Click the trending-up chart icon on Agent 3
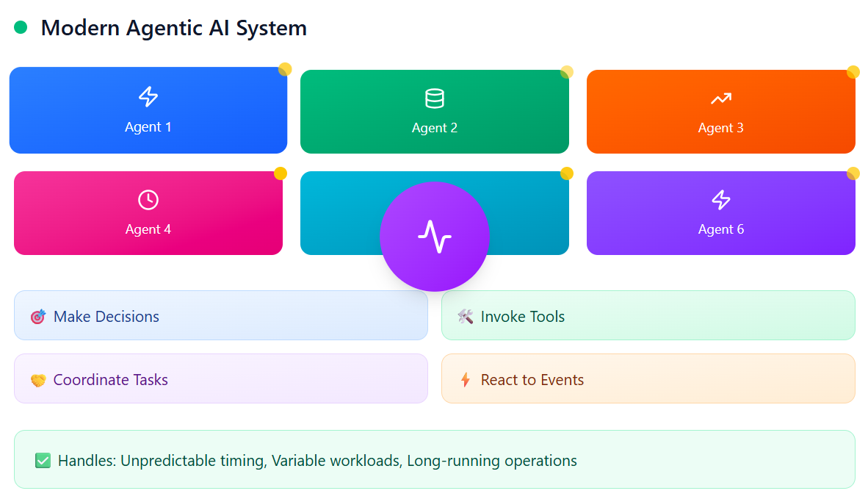This screenshot has width=868, height=499. (720, 96)
